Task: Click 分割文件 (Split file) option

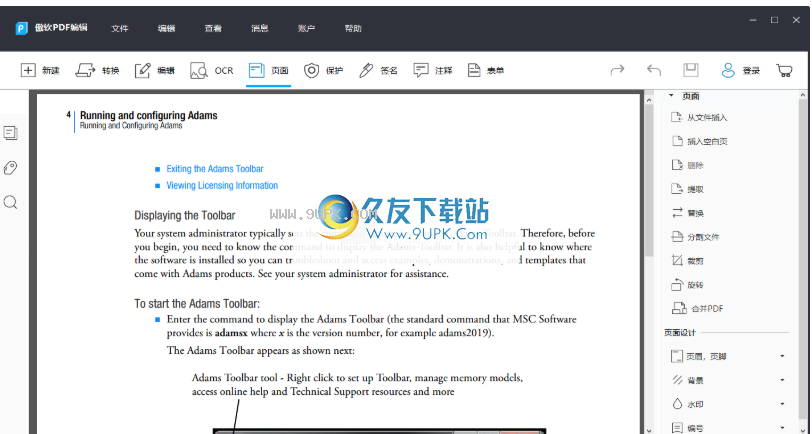Action: [x=695, y=237]
